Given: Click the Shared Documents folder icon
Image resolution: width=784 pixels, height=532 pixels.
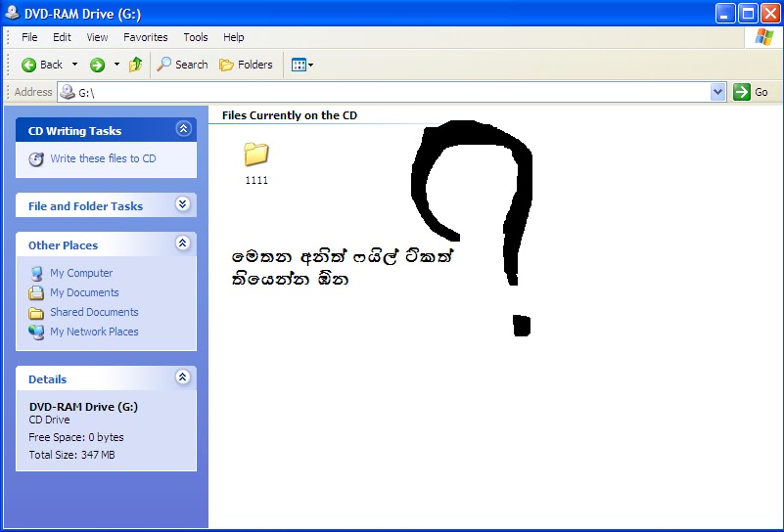Looking at the screenshot, I should (x=36, y=313).
